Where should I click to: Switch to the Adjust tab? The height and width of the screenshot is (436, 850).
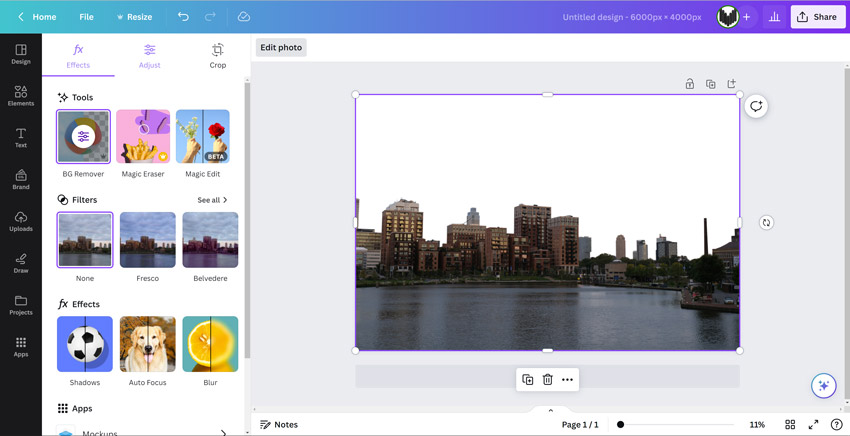click(150, 56)
